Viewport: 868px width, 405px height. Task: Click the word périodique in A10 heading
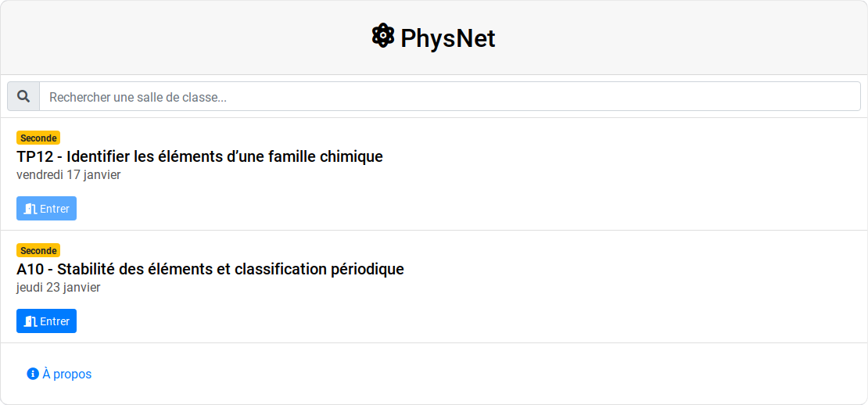tap(365, 269)
